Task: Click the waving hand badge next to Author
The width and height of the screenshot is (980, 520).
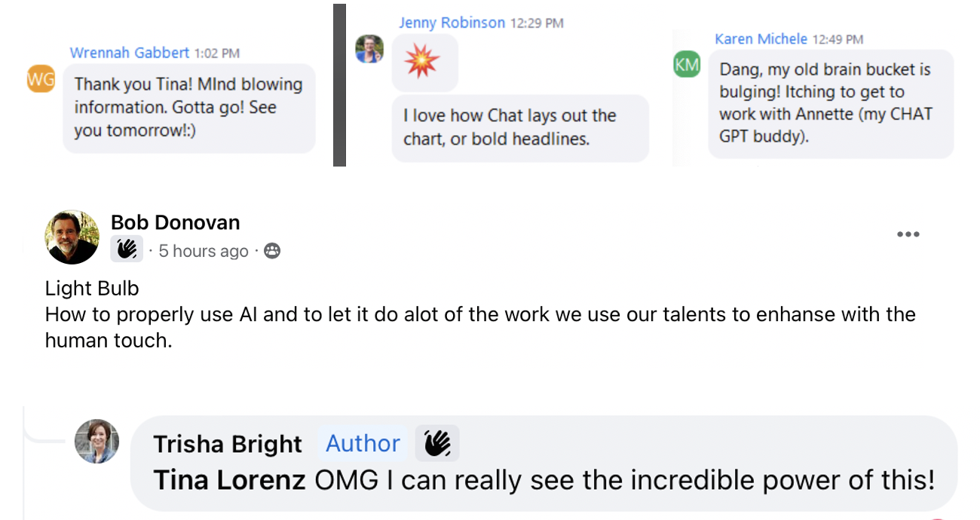Action: 437,443
